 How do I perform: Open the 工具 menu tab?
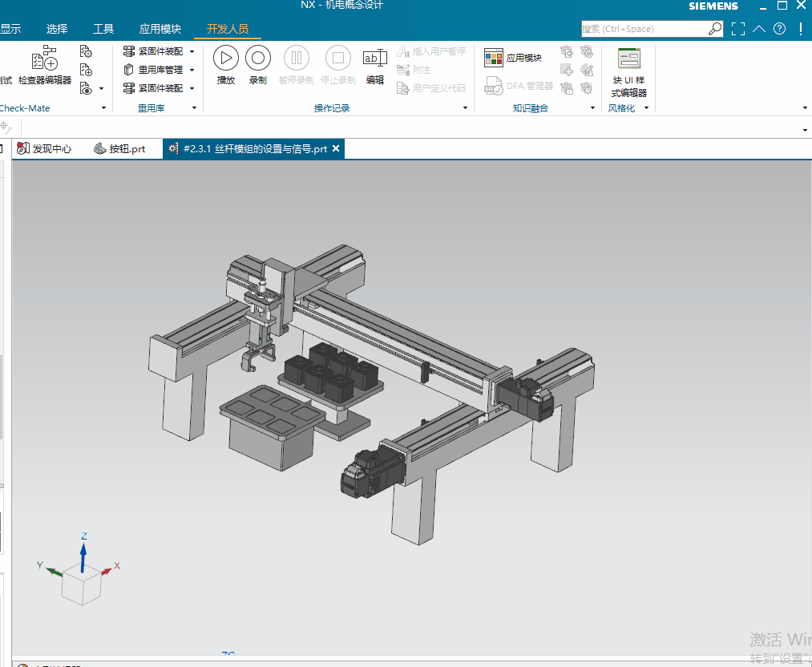point(103,29)
